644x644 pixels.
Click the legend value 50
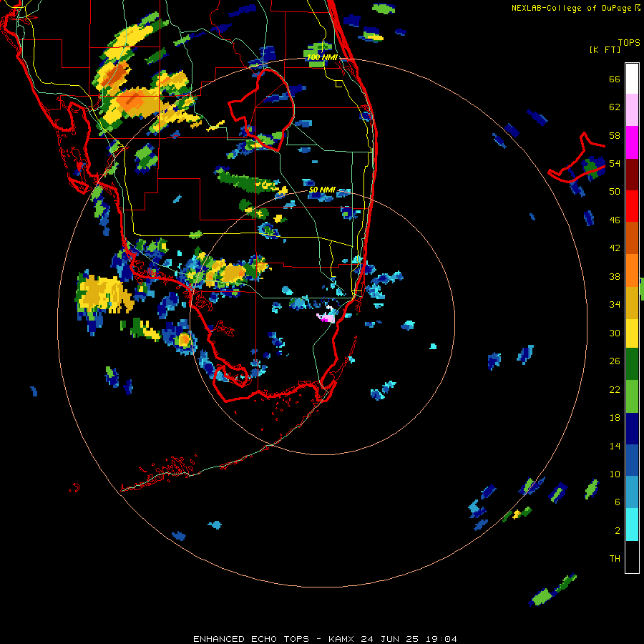(x=615, y=192)
